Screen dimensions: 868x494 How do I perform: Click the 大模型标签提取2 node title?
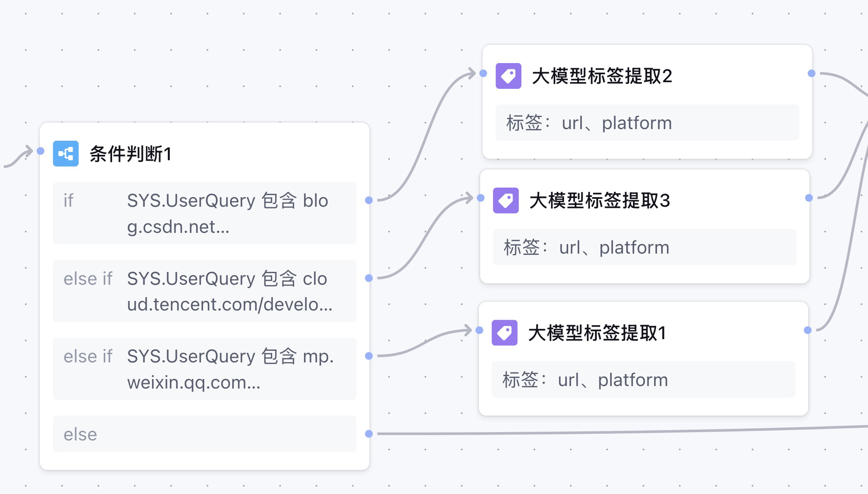tap(602, 76)
